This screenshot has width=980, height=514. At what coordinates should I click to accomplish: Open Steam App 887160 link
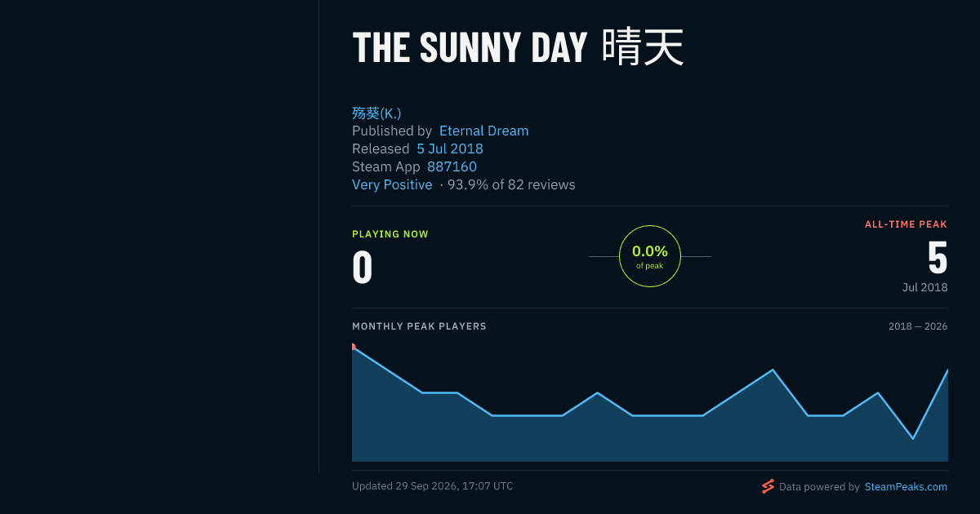(x=452, y=166)
